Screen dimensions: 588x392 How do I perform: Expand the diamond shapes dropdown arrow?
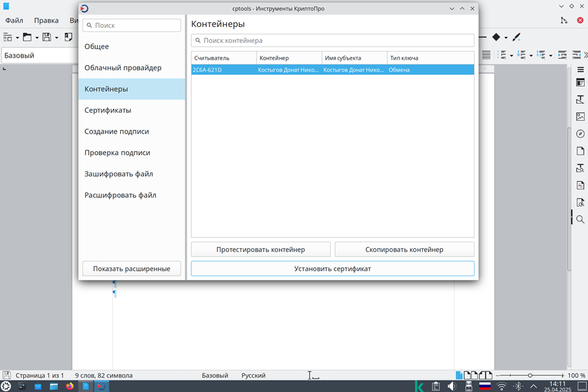click(x=506, y=37)
